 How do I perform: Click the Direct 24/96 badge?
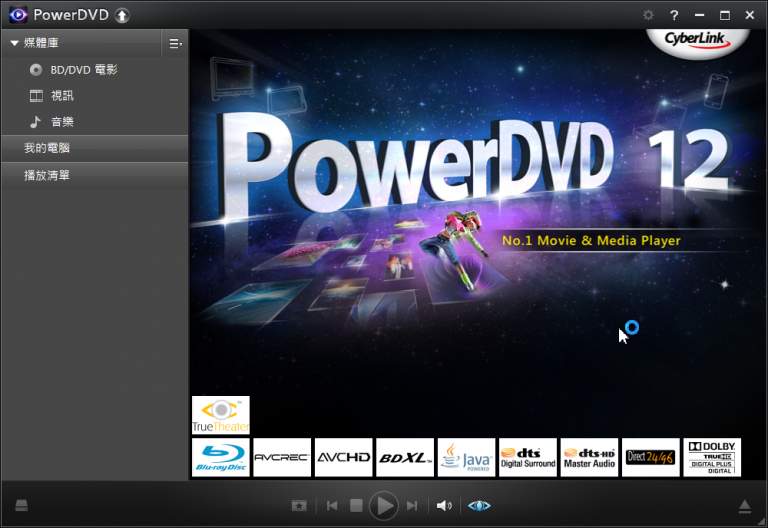tap(650, 457)
